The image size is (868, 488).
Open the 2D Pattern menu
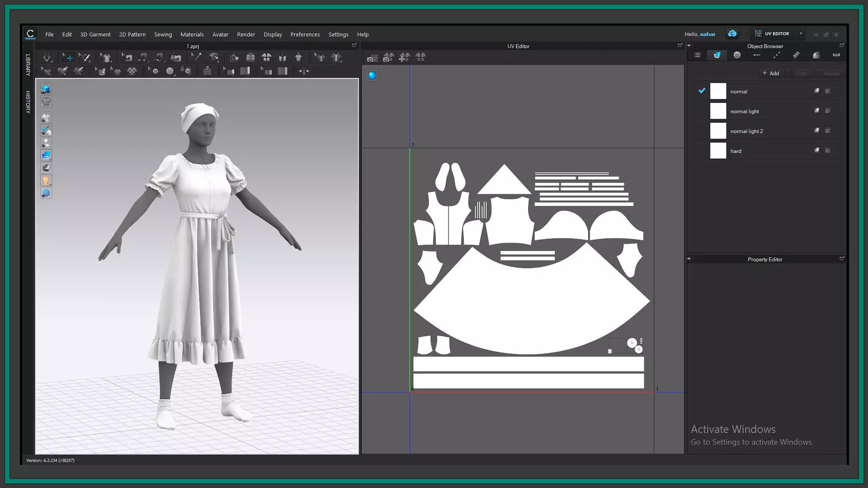pyautogui.click(x=132, y=34)
